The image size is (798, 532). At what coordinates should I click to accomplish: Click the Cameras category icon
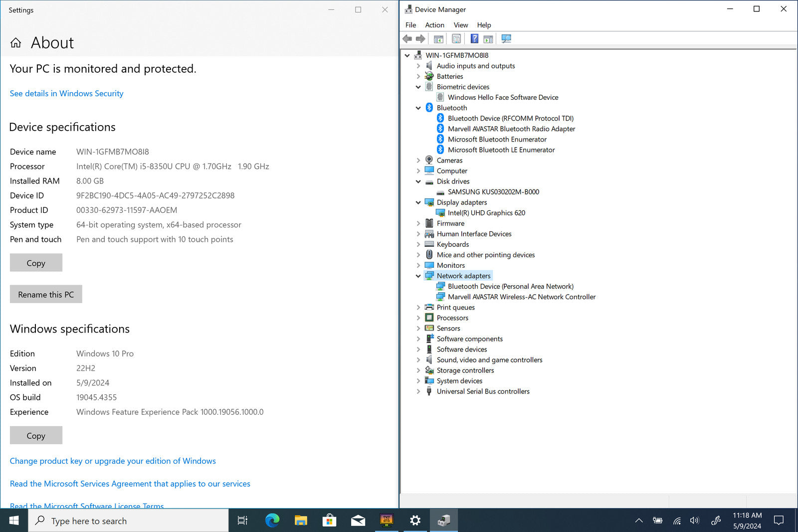429,160
